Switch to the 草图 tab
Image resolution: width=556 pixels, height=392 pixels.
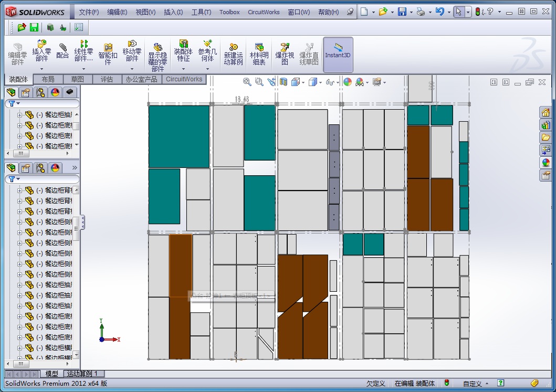click(77, 79)
